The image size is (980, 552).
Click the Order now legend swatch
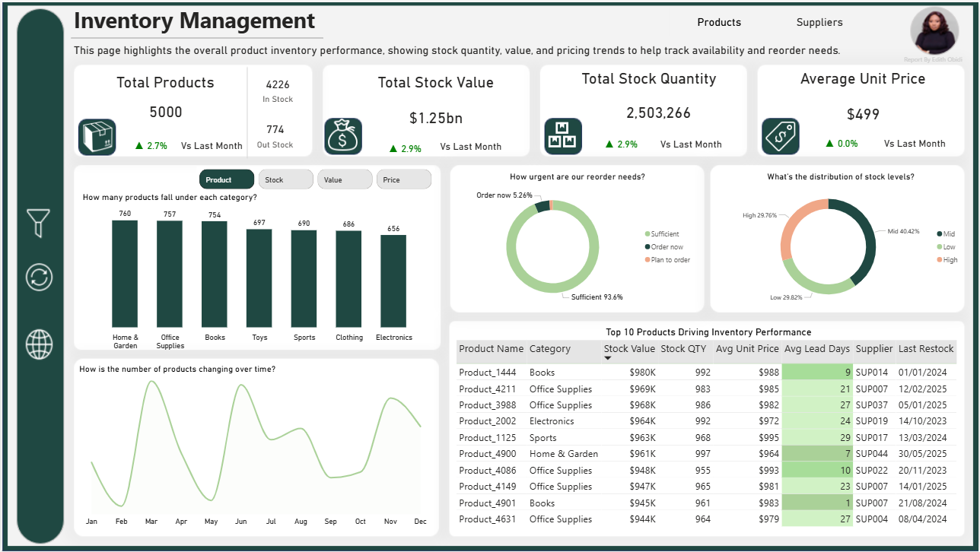pyautogui.click(x=647, y=247)
